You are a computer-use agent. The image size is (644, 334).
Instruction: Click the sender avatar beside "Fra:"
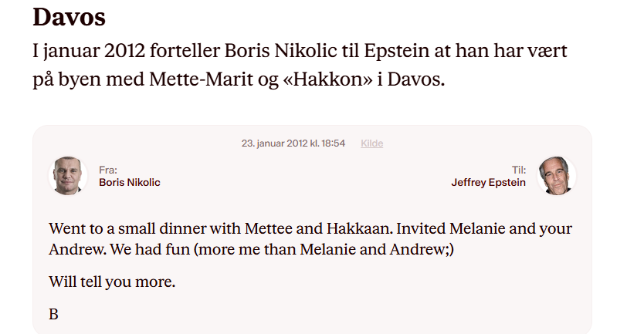69,175
